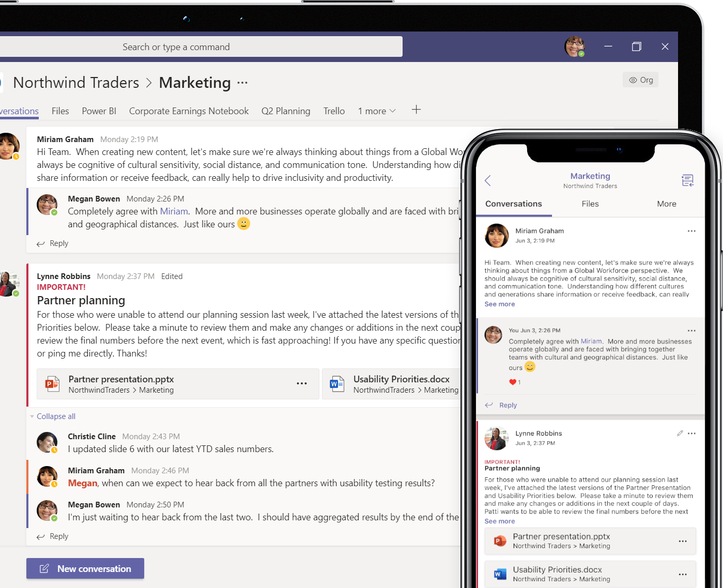Tap the back arrow on phone
Viewport: 723px width, 588px height.
488,180
